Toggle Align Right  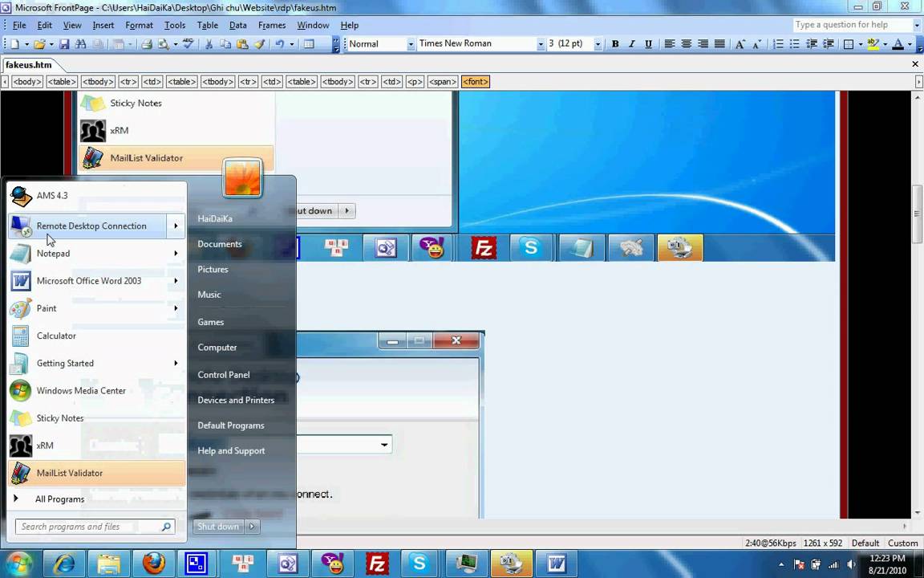click(x=703, y=44)
